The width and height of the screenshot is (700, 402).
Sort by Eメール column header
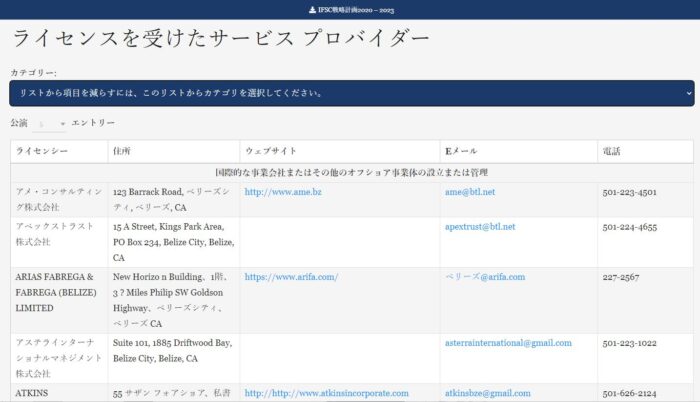click(519, 151)
